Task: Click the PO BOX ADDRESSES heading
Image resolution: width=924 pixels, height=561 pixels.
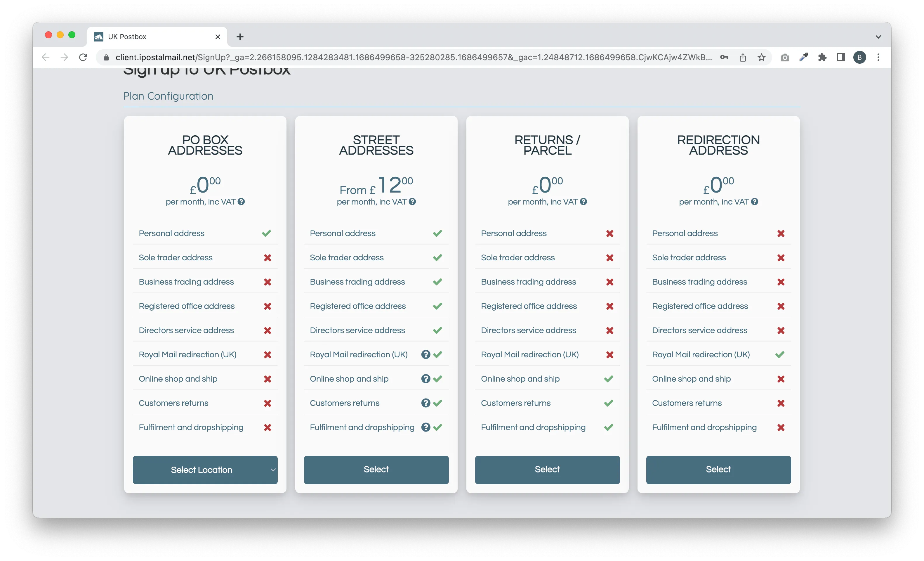Action: (205, 145)
